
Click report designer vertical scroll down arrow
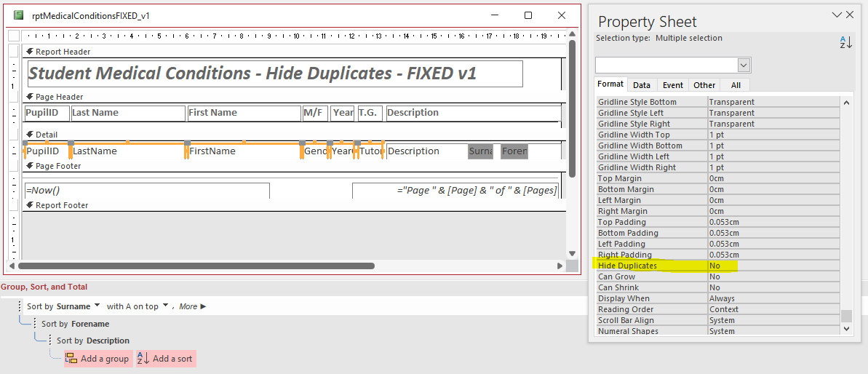pyautogui.click(x=573, y=253)
